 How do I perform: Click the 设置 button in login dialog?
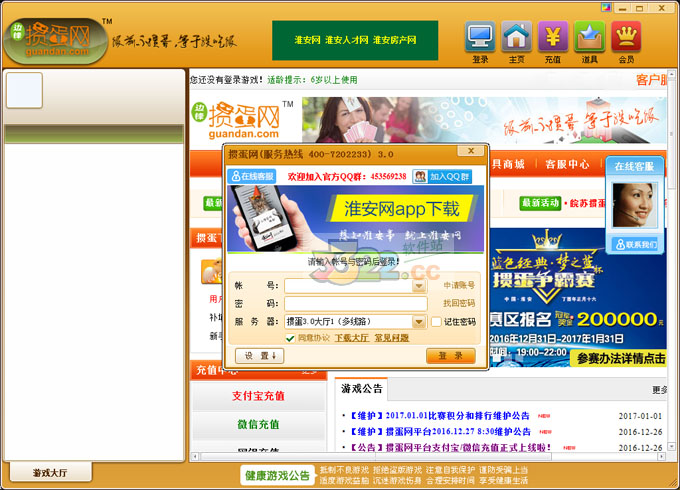pos(259,356)
